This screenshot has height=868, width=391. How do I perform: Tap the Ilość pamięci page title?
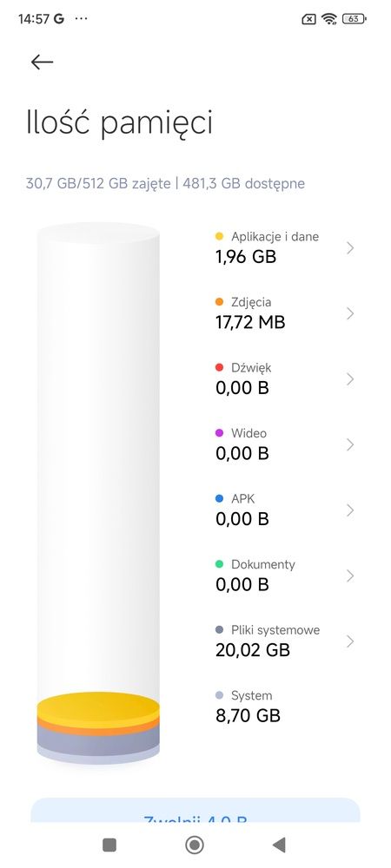tap(119, 123)
